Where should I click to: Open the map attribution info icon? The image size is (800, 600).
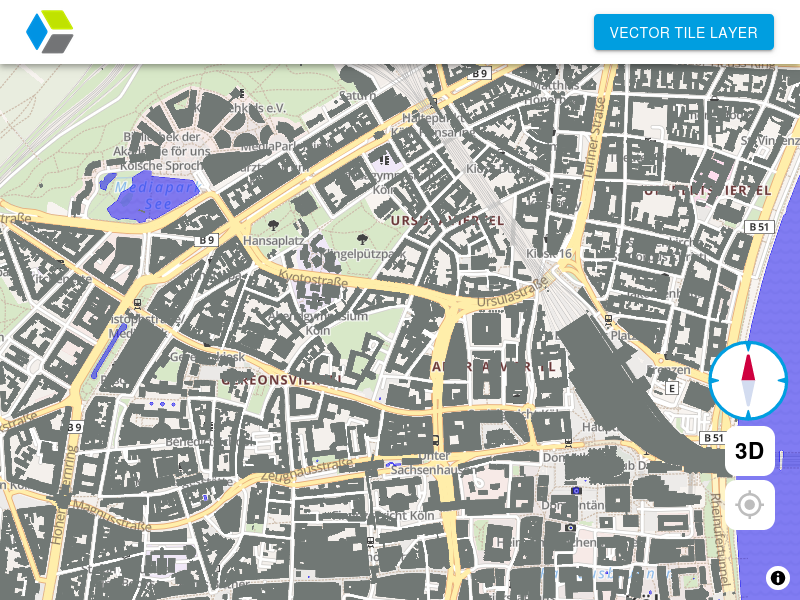(778, 578)
